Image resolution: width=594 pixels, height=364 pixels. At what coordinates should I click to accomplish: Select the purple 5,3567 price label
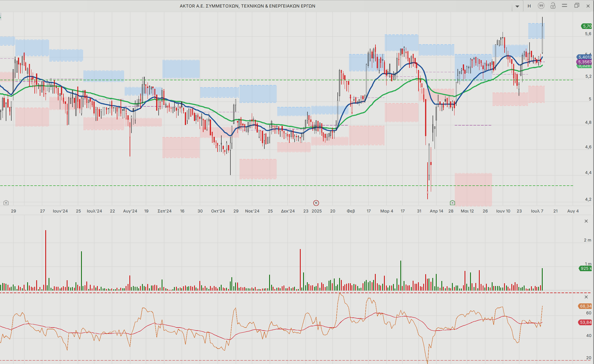tap(585, 62)
